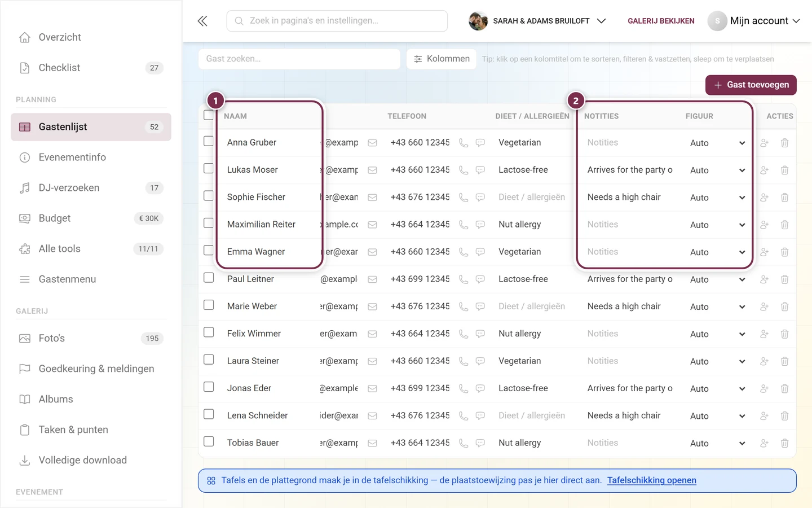Collapse sidebar with double-chevron icon

202,21
